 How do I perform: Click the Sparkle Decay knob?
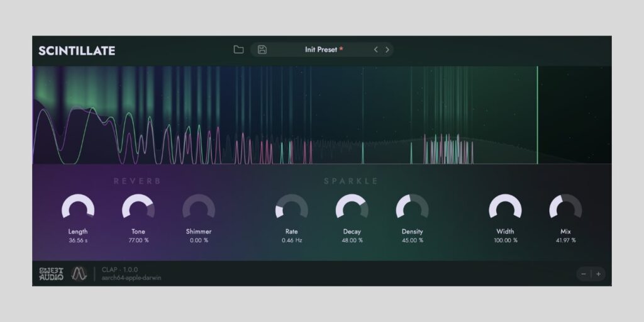352,208
